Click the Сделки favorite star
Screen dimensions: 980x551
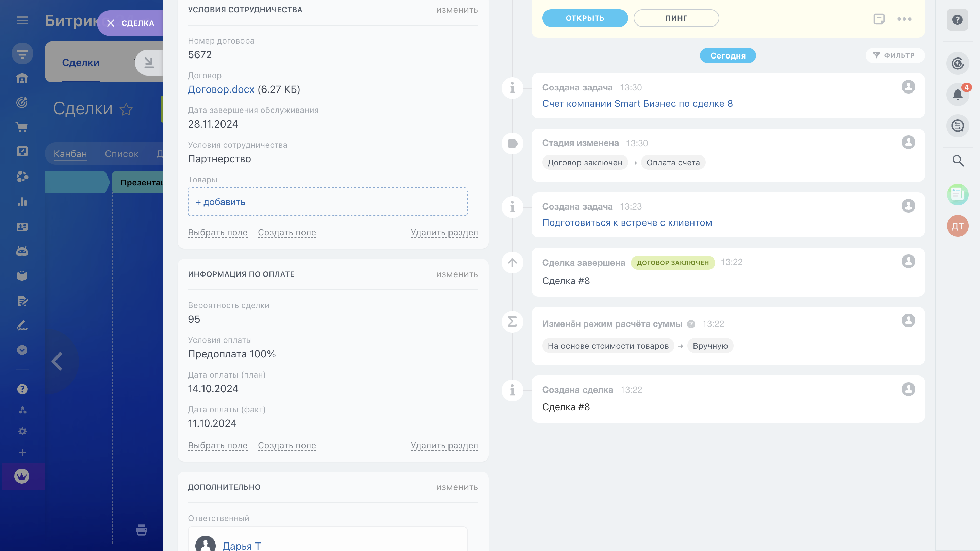point(126,110)
